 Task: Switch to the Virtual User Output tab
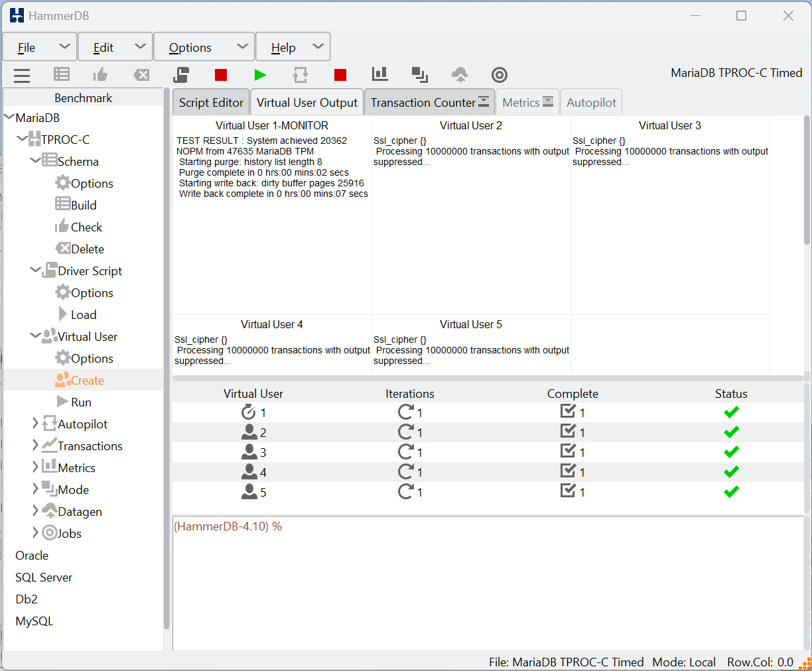click(307, 103)
